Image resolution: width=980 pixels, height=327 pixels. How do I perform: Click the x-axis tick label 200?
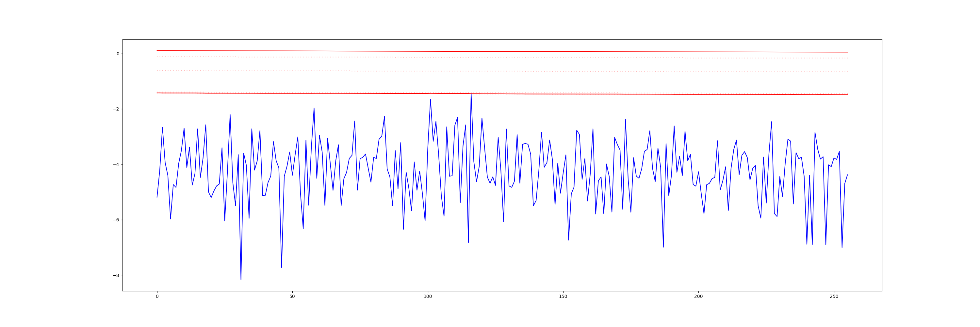(x=698, y=297)
